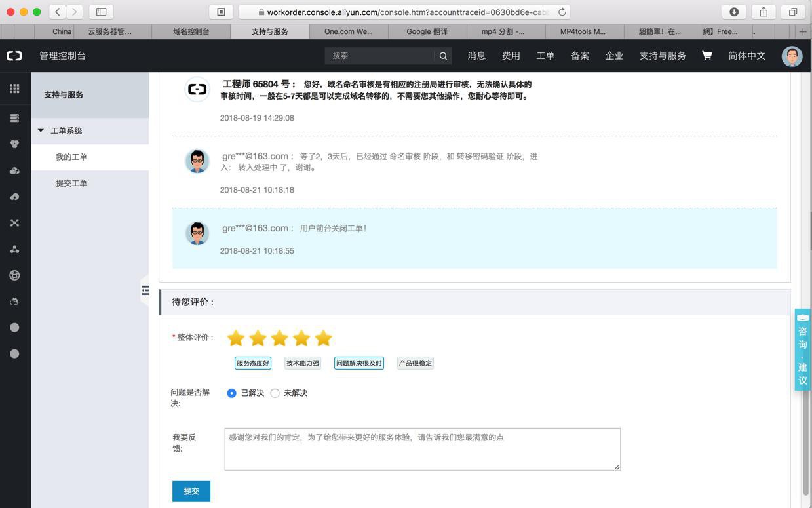812x508 pixels.
Task: Click 管理控制台 title link
Action: [x=62, y=56]
